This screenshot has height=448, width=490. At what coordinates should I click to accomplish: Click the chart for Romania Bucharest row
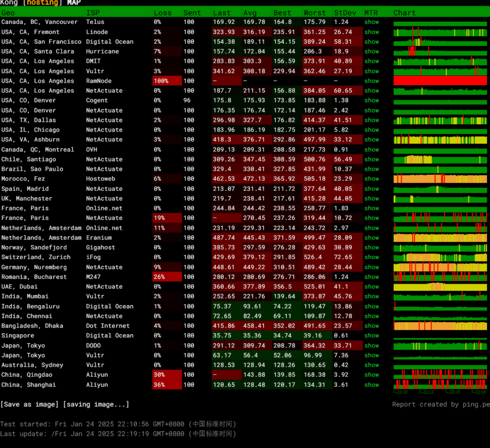pos(440,277)
